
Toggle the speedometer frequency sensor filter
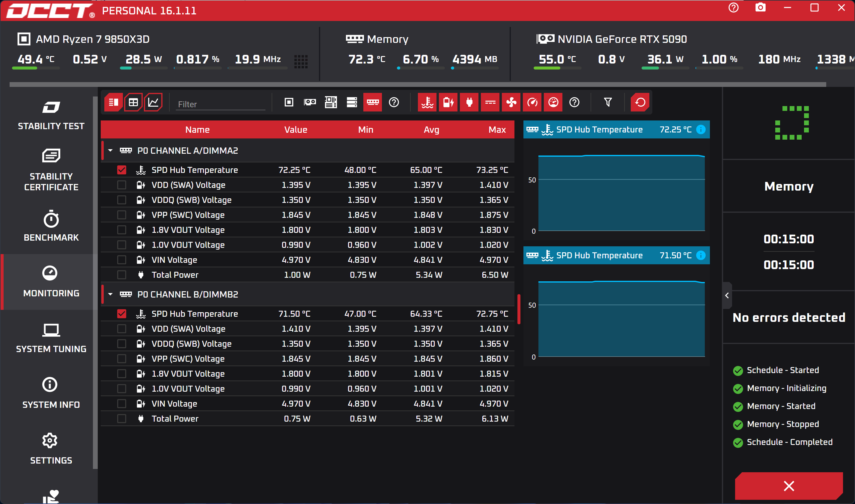click(532, 102)
